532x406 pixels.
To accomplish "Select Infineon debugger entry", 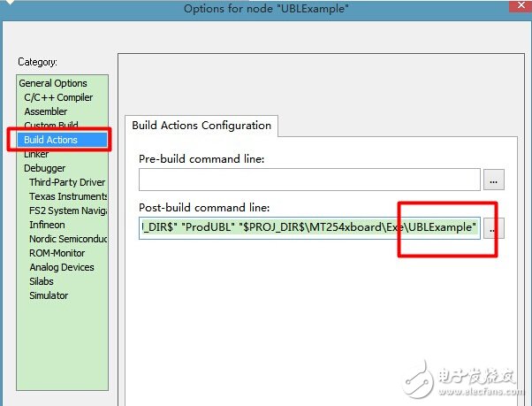I will (48, 225).
